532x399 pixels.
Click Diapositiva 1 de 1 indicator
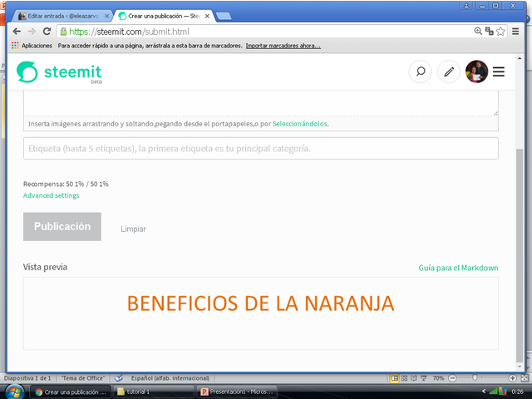click(27, 378)
